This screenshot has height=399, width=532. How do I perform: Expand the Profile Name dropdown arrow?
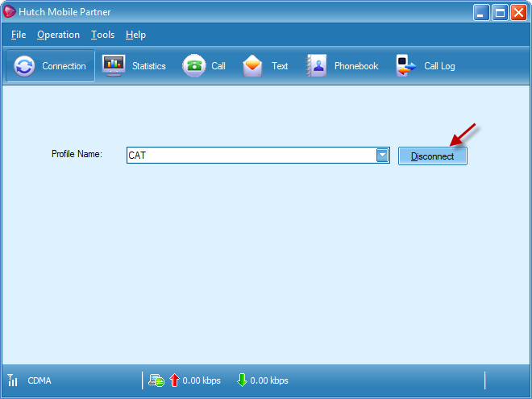(382, 156)
